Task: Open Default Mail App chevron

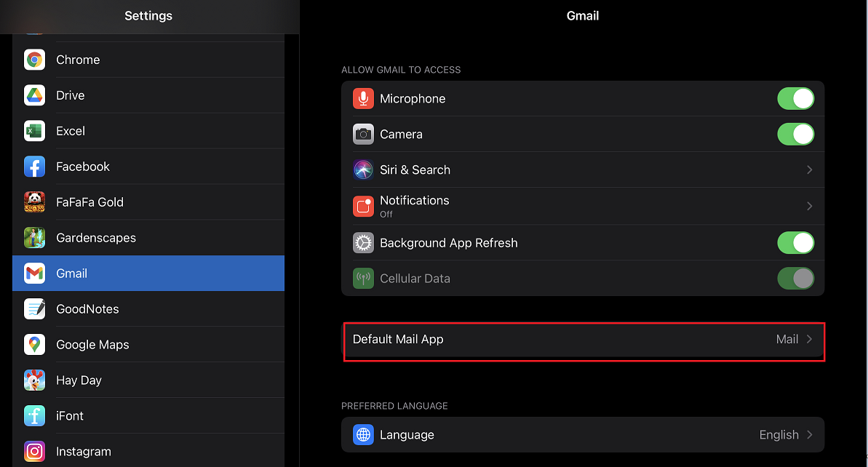Action: [809, 339]
